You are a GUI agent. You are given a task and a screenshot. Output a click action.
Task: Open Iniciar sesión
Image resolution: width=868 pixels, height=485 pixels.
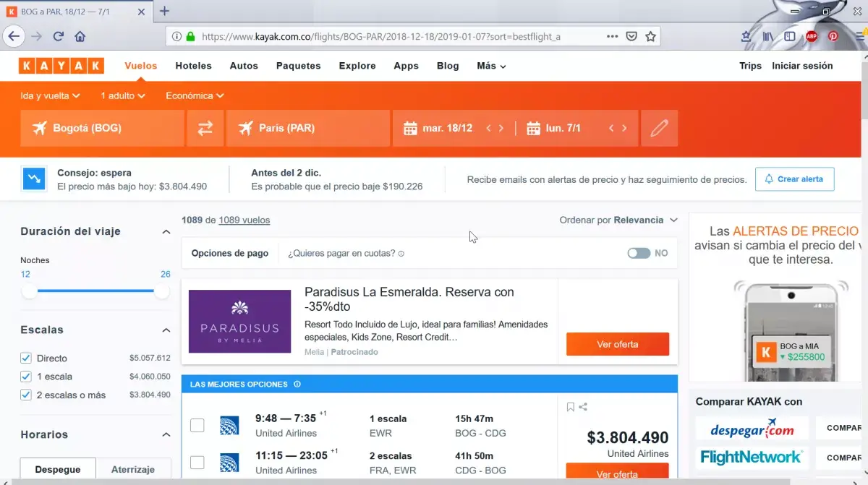pos(802,66)
